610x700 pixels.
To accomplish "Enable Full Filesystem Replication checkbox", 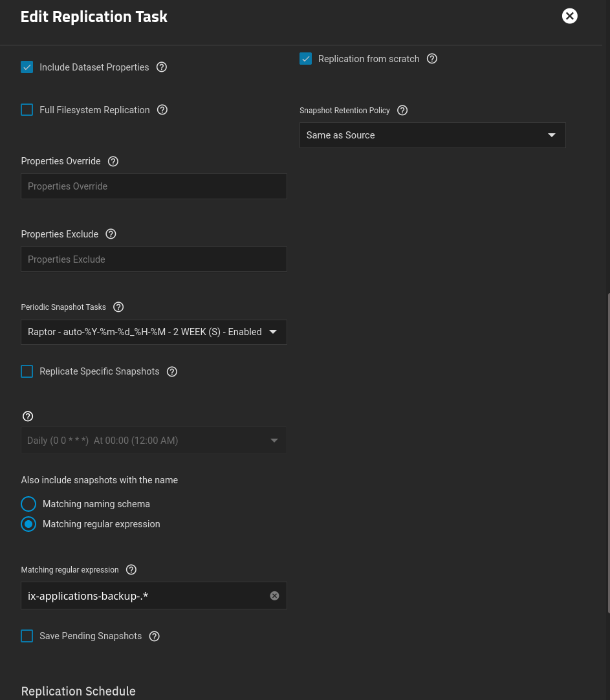I will tap(27, 110).
